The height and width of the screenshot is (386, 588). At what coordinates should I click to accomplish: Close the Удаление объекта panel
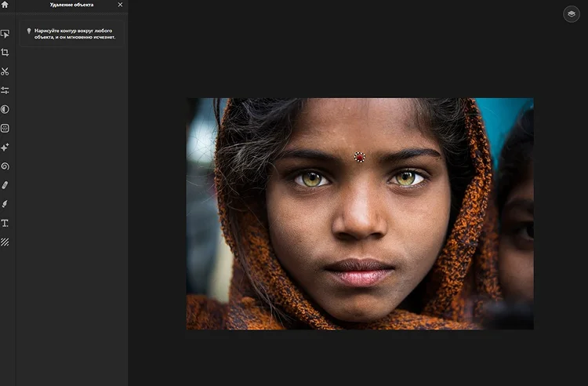pos(120,5)
